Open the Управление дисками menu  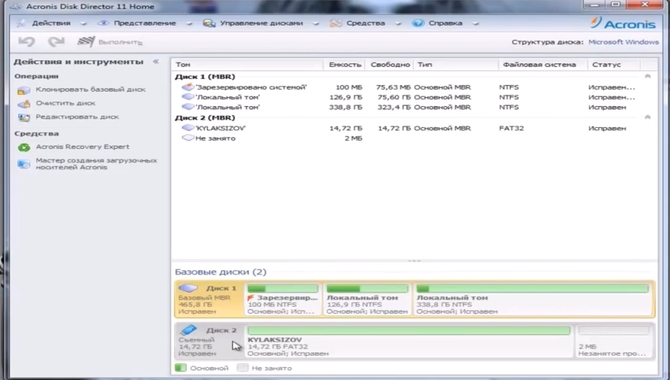coord(262,23)
